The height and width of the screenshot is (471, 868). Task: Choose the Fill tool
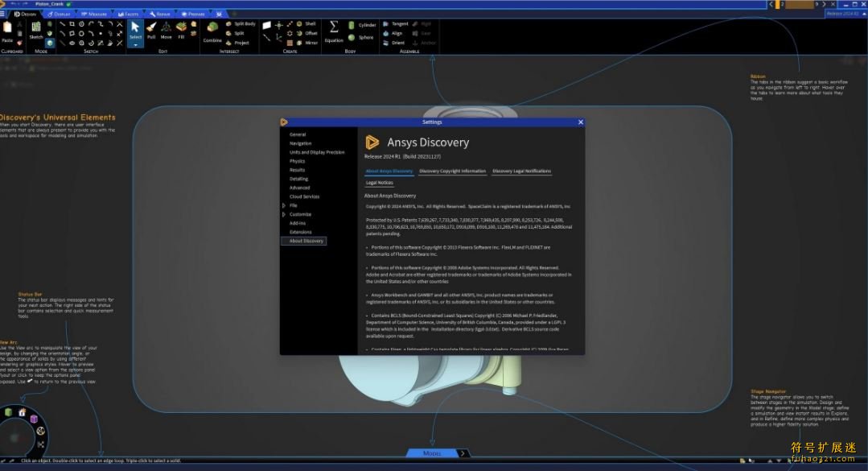click(x=181, y=31)
